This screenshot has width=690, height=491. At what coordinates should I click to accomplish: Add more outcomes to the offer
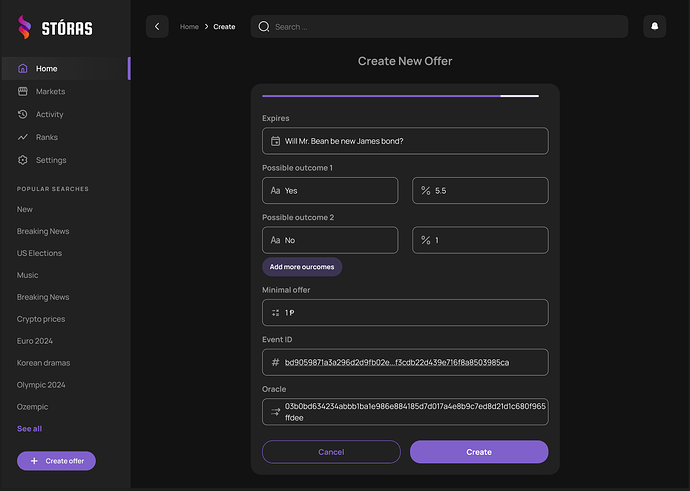[x=302, y=267]
